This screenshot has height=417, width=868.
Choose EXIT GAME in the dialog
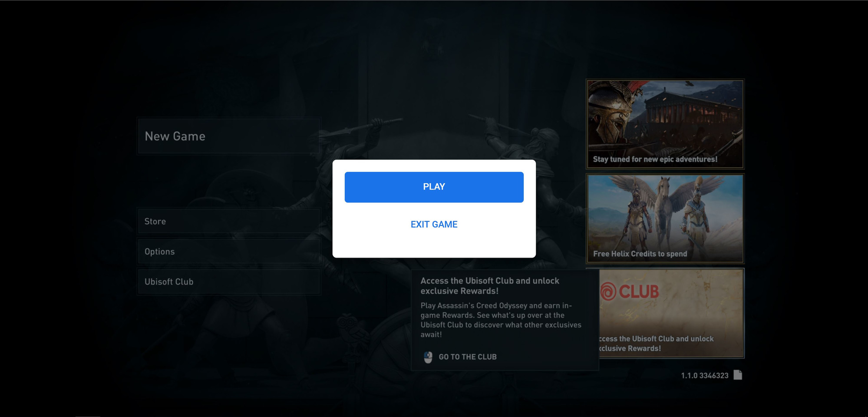[434, 224]
